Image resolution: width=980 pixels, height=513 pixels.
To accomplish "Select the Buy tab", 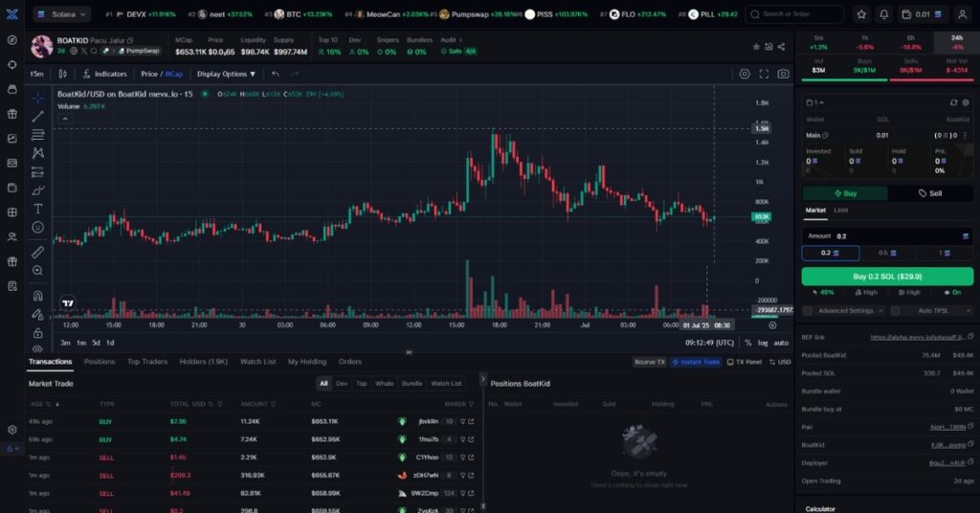I will 845,193.
